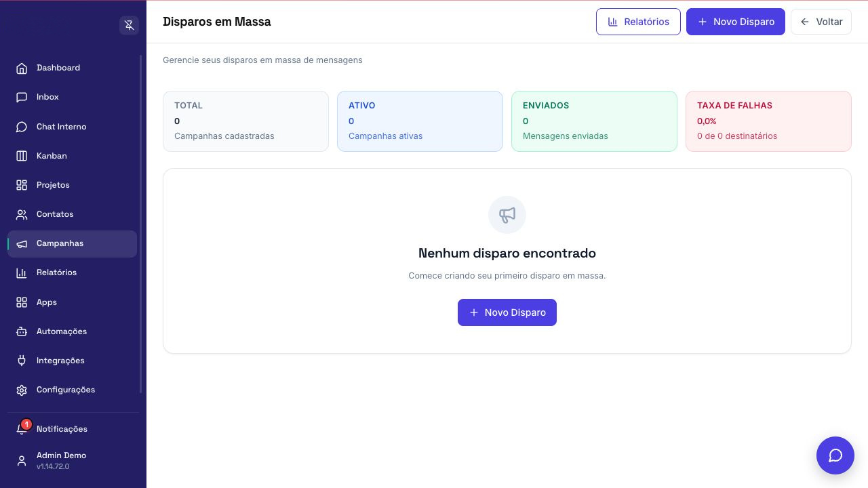Click the Automações robot icon
This screenshot has height=488, width=868.
22,331
